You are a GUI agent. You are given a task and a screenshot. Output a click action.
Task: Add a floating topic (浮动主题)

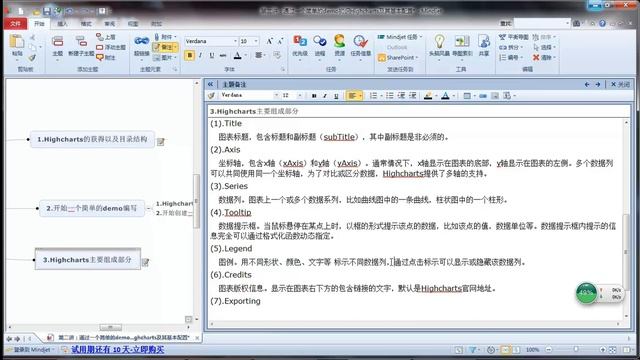tap(111, 47)
